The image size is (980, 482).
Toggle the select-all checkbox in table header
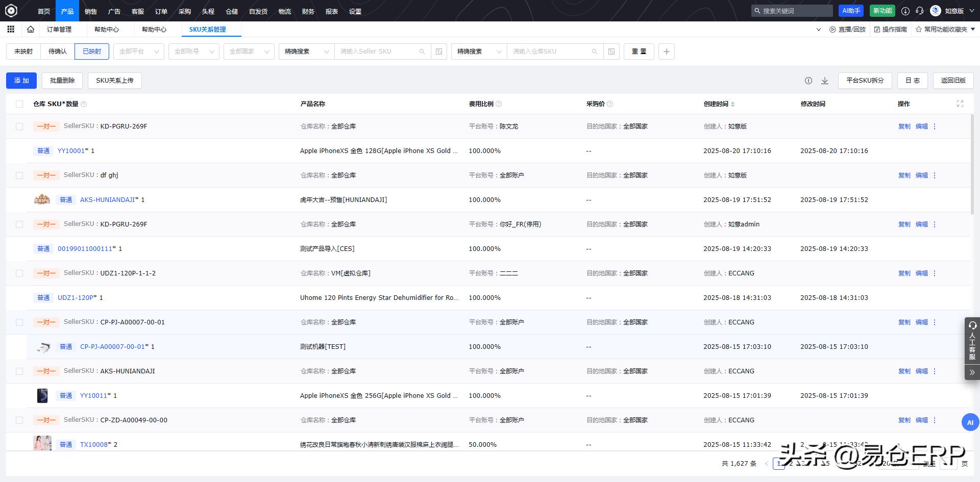(x=19, y=104)
